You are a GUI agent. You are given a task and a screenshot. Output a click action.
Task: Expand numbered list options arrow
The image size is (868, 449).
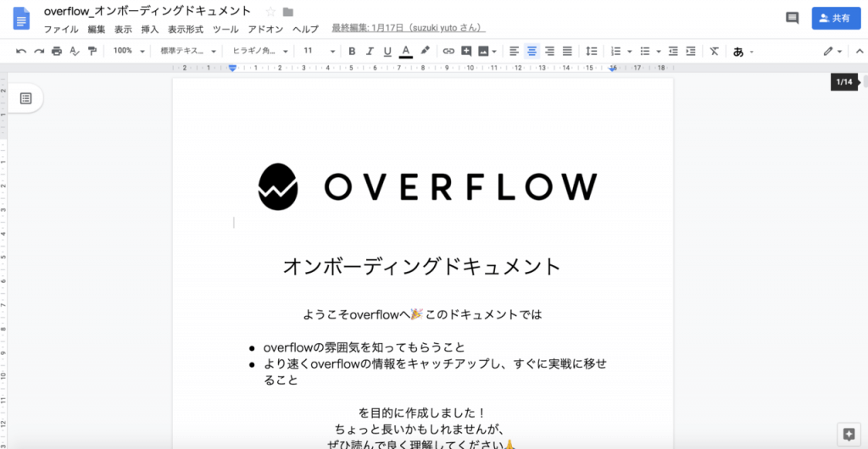tap(630, 52)
